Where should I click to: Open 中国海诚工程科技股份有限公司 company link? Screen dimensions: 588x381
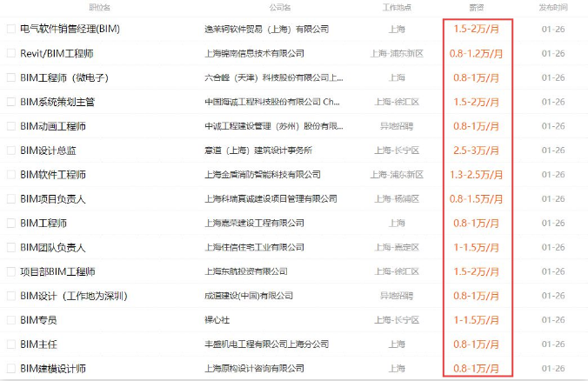click(x=272, y=102)
